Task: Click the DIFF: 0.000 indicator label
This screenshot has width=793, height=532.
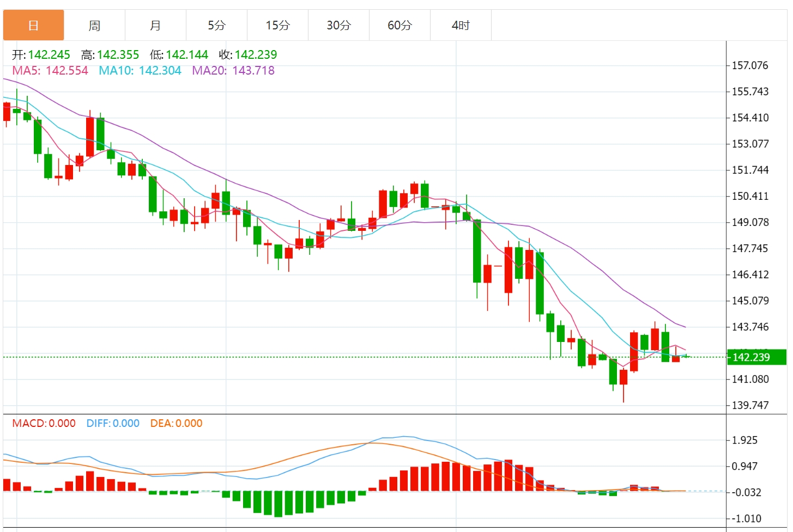Action: coord(113,424)
